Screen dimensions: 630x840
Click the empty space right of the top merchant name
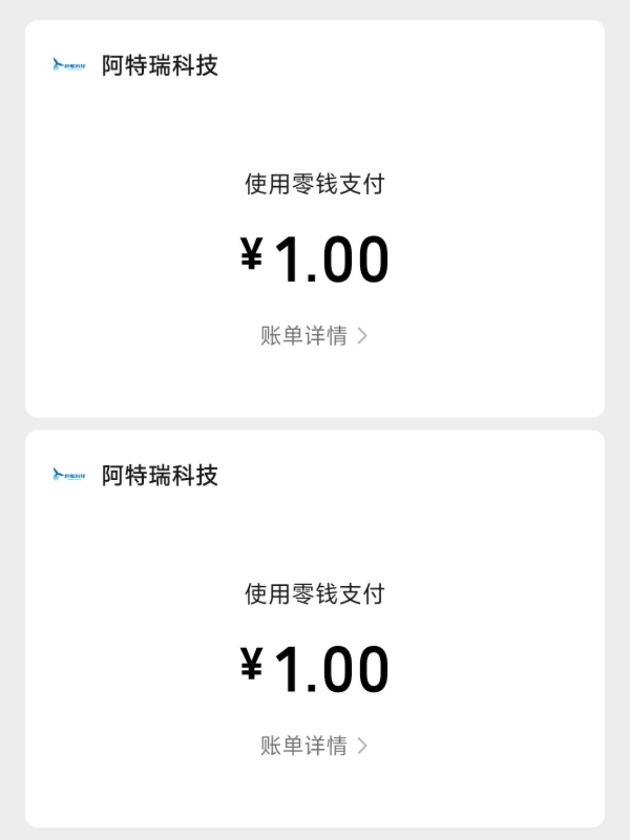[414, 66]
